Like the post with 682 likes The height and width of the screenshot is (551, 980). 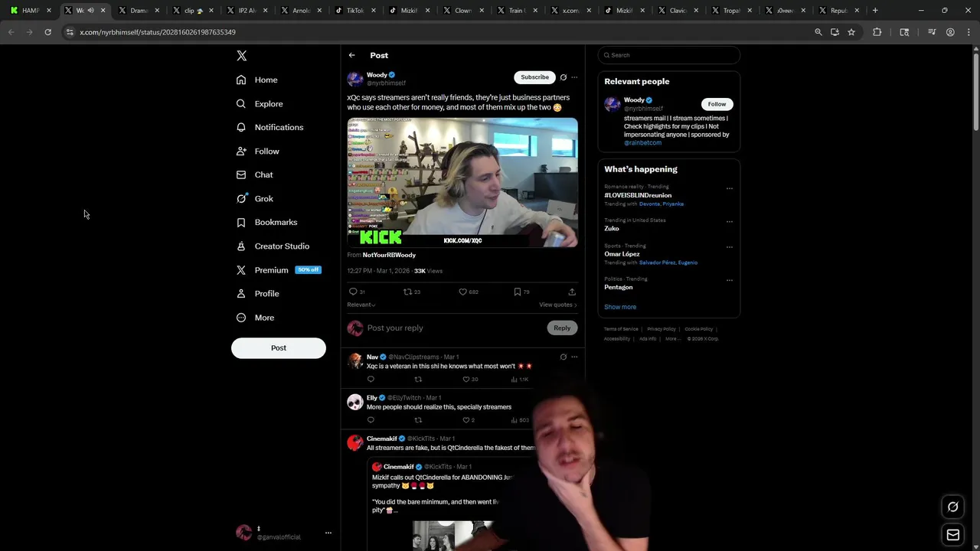click(x=469, y=292)
